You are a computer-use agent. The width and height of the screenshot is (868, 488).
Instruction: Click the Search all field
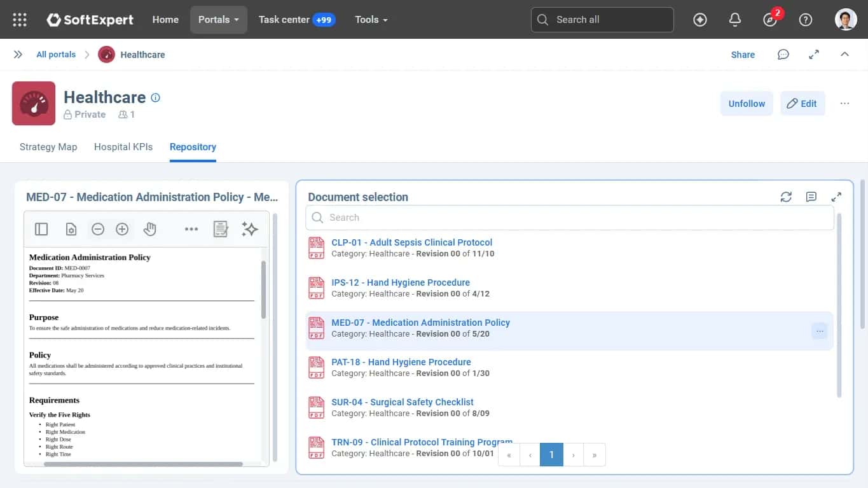[x=602, y=20]
